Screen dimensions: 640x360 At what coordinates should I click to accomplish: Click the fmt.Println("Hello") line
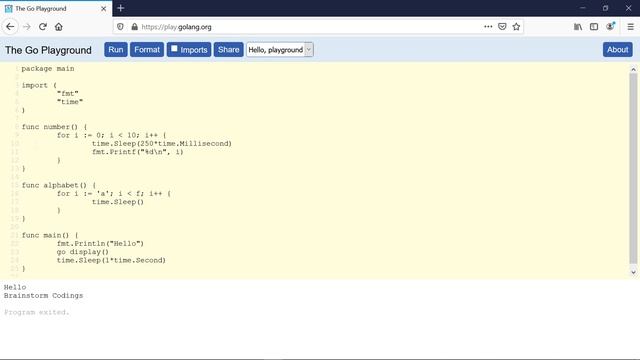tap(100, 244)
